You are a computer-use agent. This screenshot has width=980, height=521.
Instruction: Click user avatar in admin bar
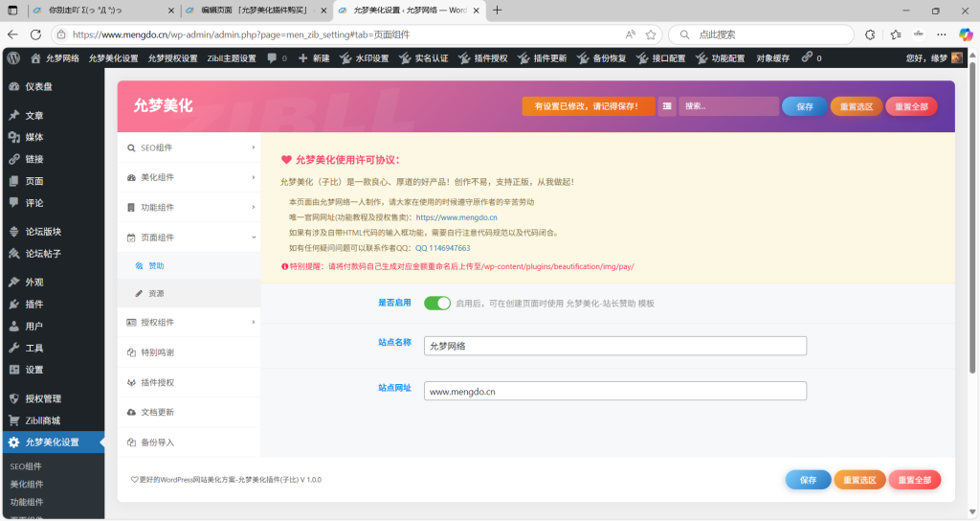pyautogui.click(x=957, y=58)
